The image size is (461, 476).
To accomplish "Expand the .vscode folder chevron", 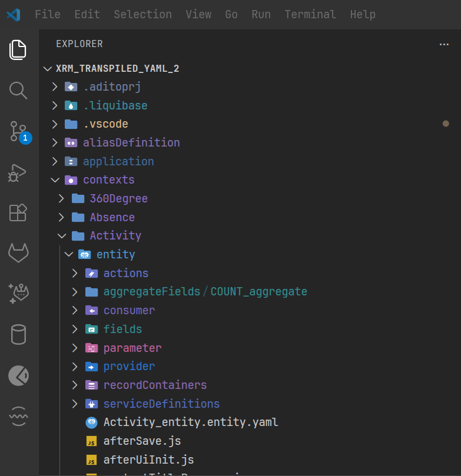I will (55, 124).
